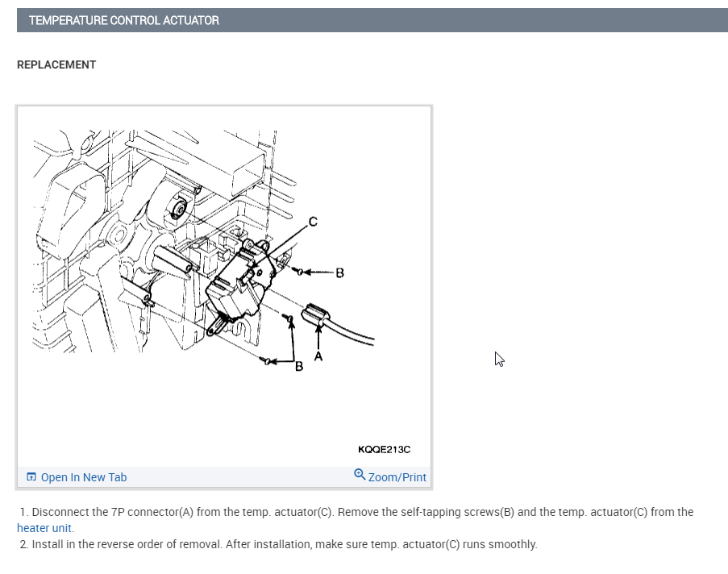The width and height of the screenshot is (728, 574).
Task: Click the bottom self-tapping screw in the diagram
Action: click(265, 360)
